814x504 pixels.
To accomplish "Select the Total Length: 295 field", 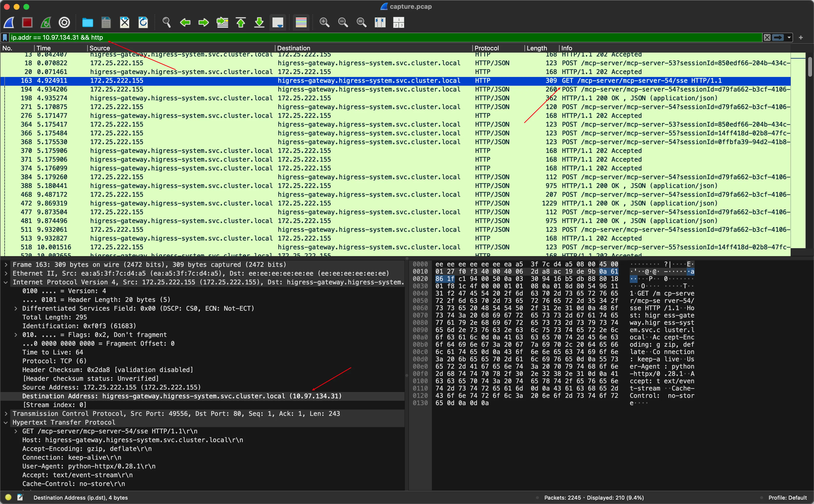I will pos(55,317).
